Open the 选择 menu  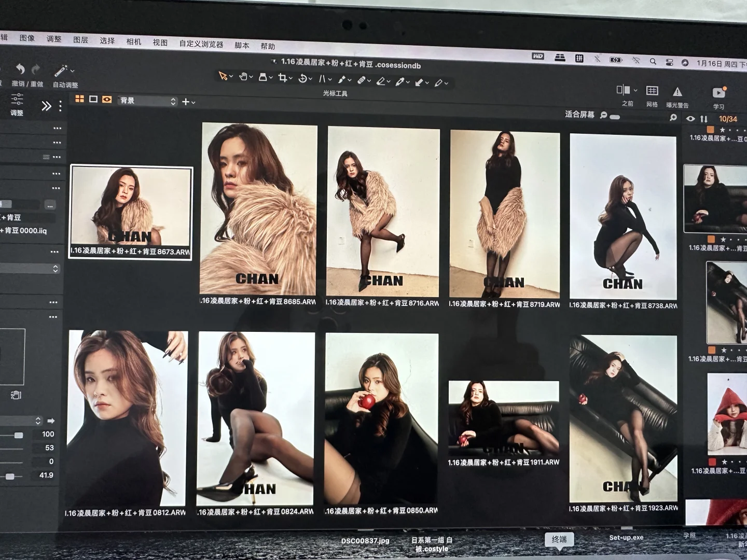click(x=107, y=40)
